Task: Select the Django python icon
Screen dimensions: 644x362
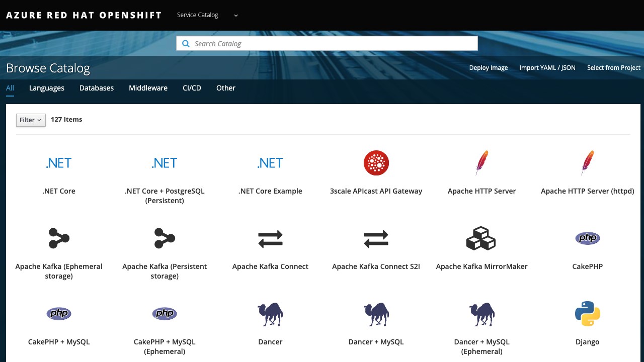Action: 588,314
